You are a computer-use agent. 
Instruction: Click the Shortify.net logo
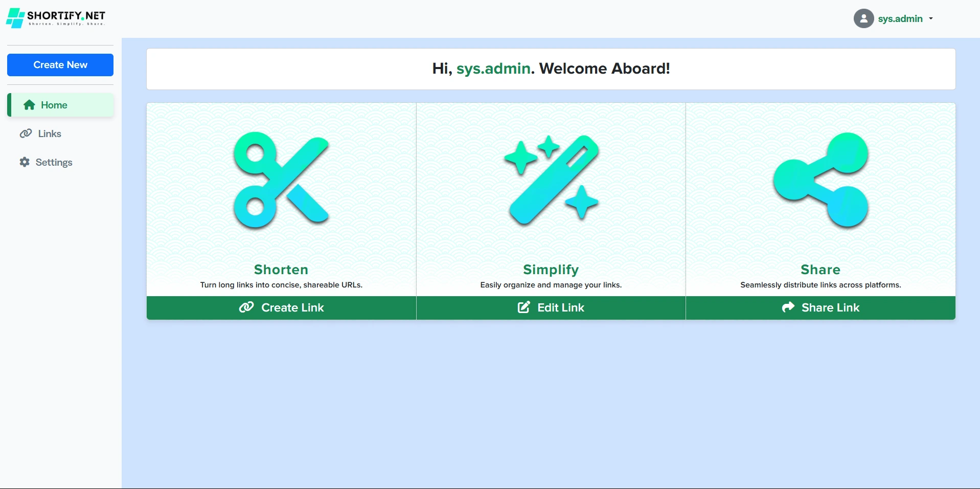[x=55, y=18]
